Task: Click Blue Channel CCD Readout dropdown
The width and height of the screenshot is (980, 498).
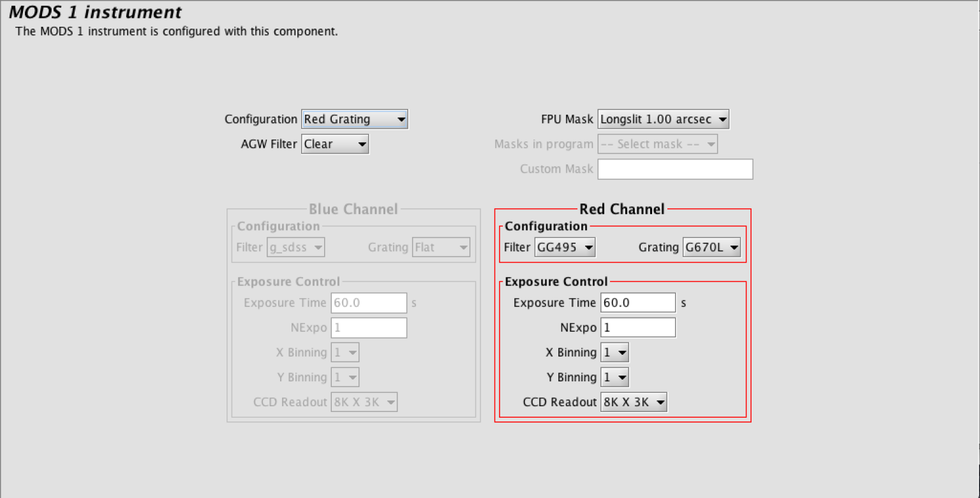Action: (364, 402)
